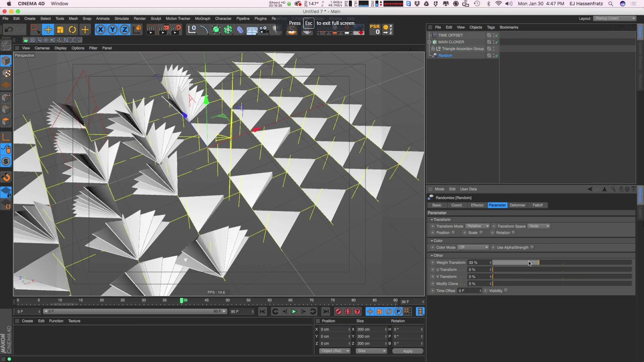Select the Rotate tool in top toolbar
Viewport: 644px width, 362px height.
point(72,29)
